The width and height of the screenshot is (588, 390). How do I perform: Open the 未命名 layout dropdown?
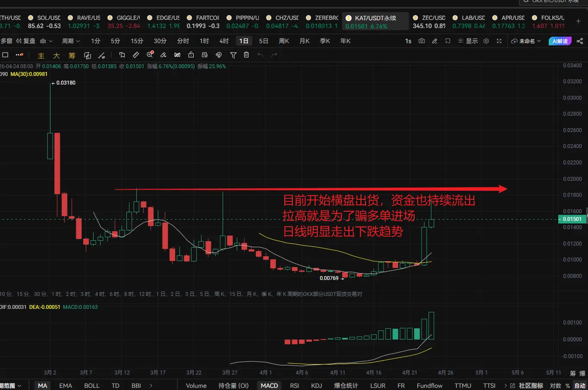point(526,41)
